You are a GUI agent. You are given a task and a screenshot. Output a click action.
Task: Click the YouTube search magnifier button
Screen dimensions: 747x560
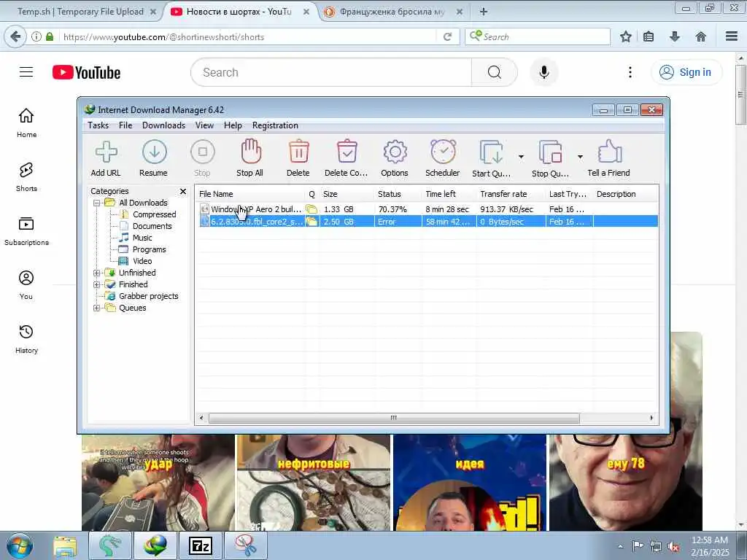[495, 72]
